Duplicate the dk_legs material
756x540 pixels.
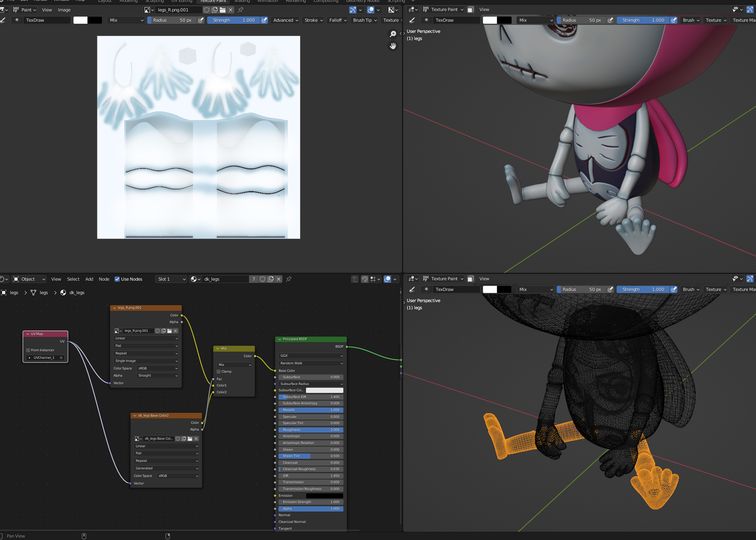pos(271,279)
